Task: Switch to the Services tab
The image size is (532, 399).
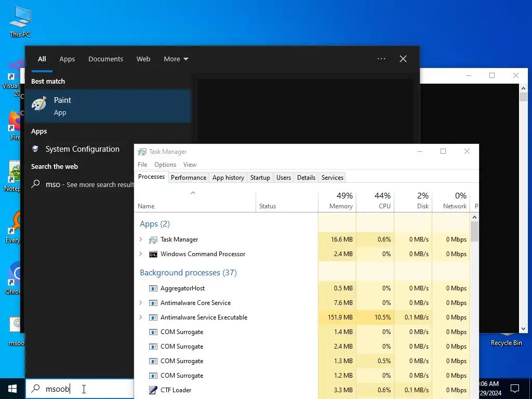Action: [x=332, y=178]
